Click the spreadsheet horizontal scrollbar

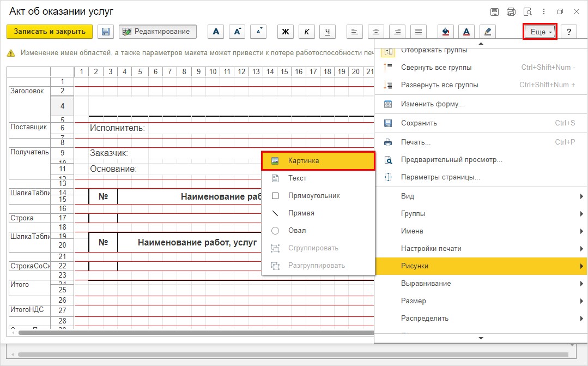[x=195, y=333]
